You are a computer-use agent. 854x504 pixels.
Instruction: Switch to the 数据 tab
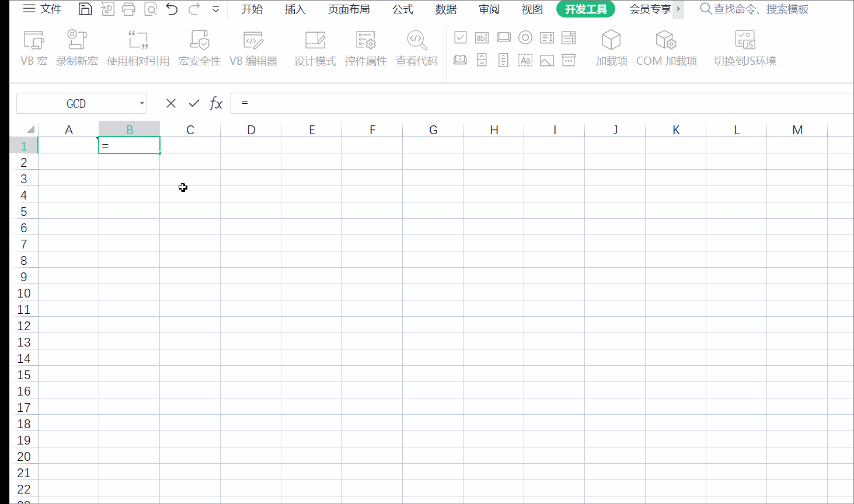(x=446, y=9)
